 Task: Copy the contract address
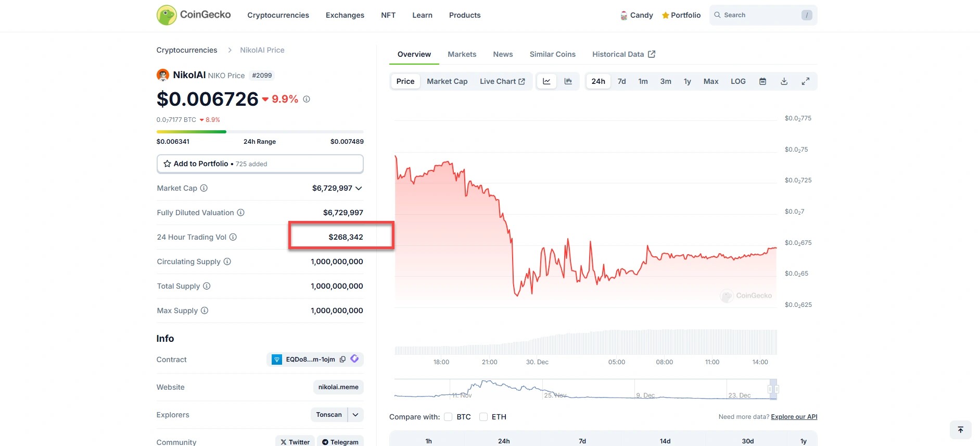pos(342,360)
